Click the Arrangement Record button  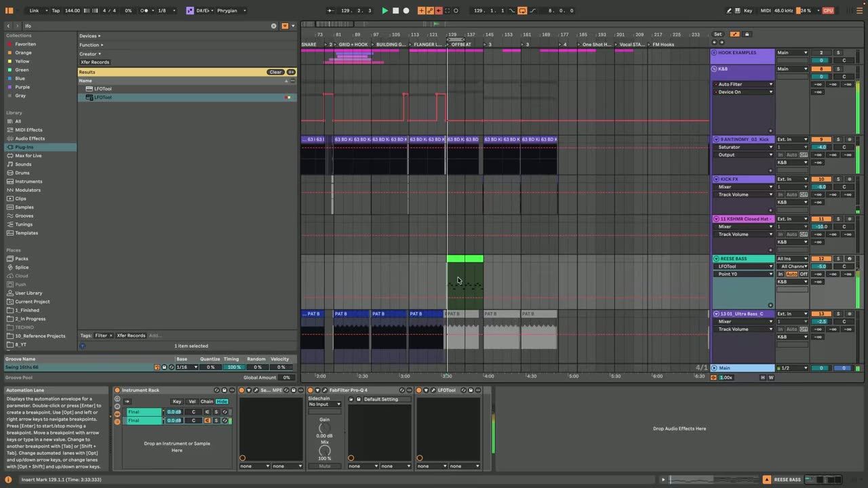point(406,10)
